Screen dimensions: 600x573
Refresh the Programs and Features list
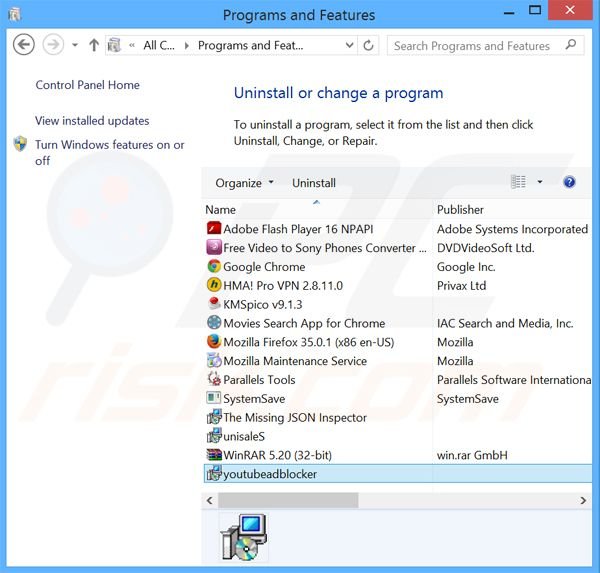[x=368, y=45]
